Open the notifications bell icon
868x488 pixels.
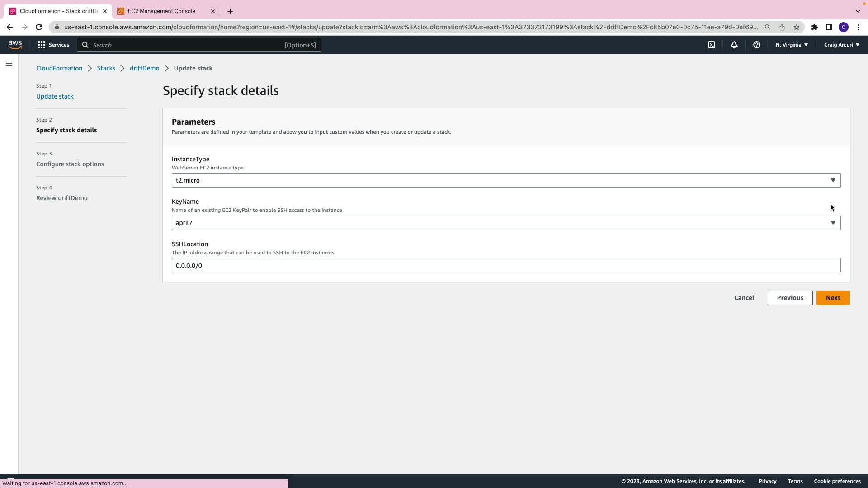734,45
